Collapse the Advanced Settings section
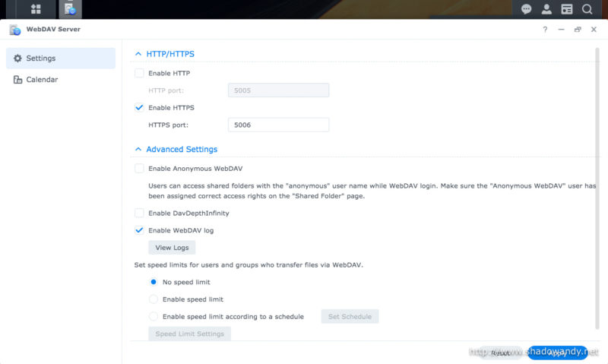Image resolution: width=608 pixels, height=364 pixels. point(138,149)
